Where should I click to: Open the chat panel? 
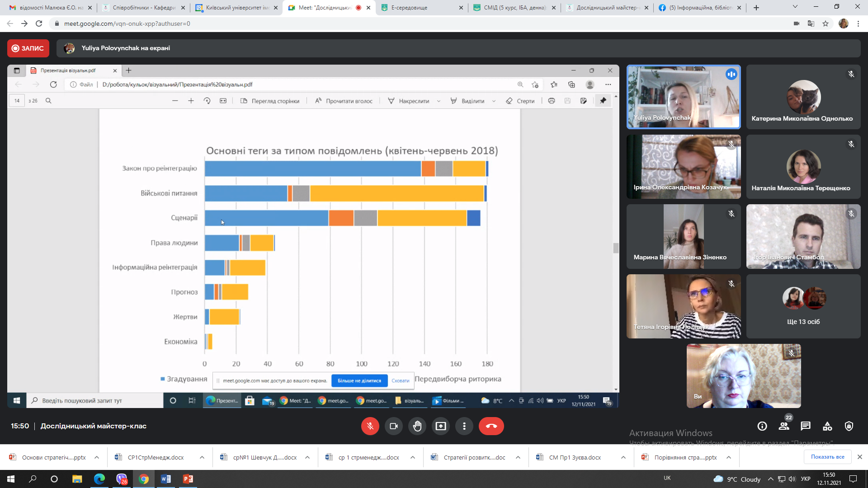point(805,426)
